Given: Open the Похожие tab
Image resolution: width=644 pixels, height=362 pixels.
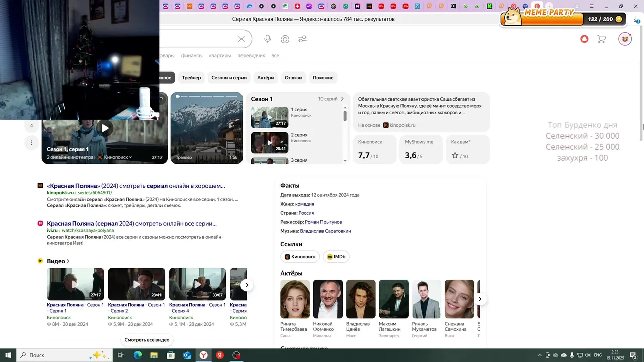Looking at the screenshot, I should pyautogui.click(x=323, y=78).
